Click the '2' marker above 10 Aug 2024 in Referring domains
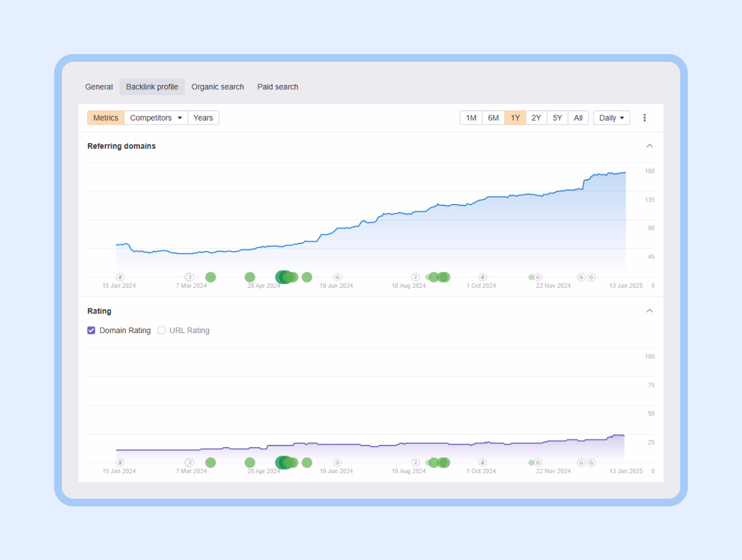The width and height of the screenshot is (742, 560). coord(415,277)
